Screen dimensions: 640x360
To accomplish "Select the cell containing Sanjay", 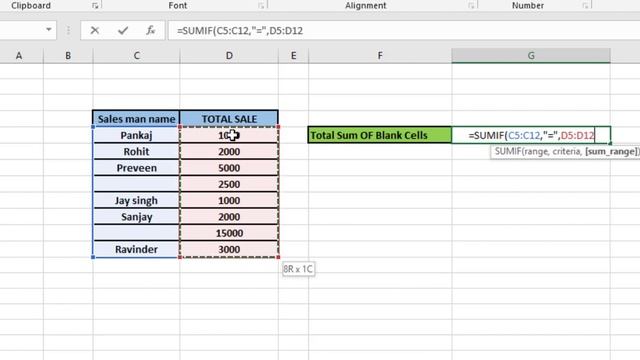I will [x=136, y=217].
